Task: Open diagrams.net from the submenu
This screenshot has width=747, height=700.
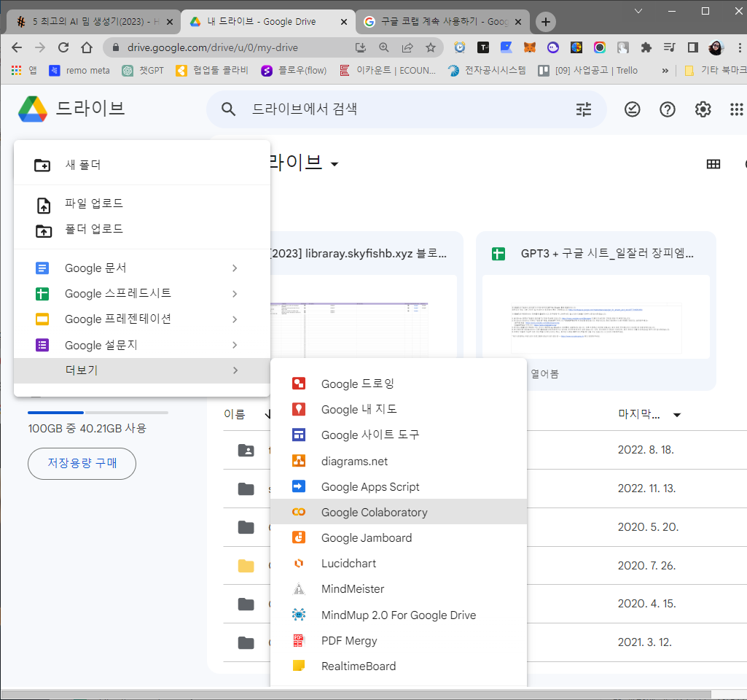Action: coord(398,461)
